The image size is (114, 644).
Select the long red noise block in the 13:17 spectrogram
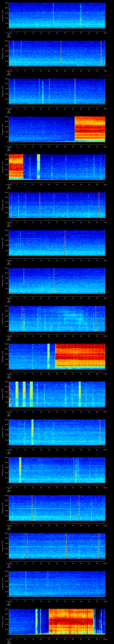[x=71, y=621]
